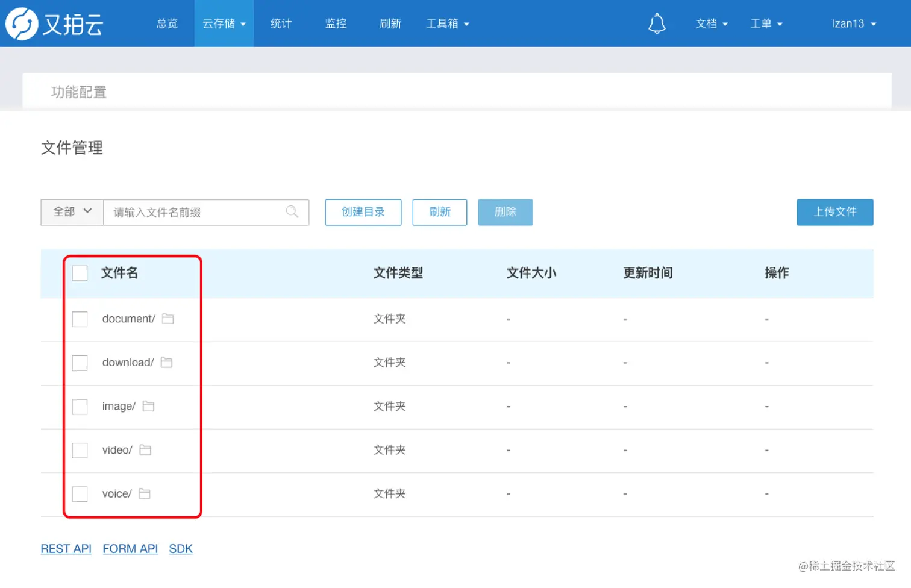Click the 操作 column header
The height and width of the screenshot is (588, 911).
point(777,273)
